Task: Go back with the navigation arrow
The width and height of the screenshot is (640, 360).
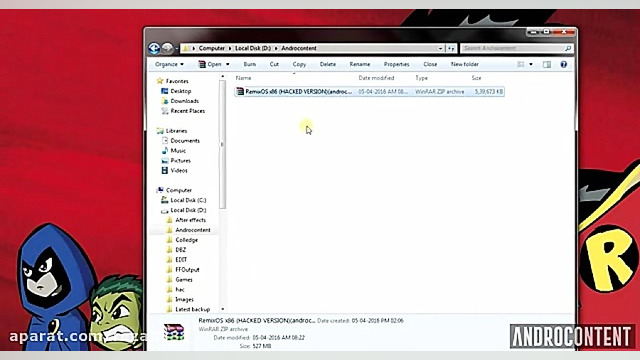Action: 154,48
